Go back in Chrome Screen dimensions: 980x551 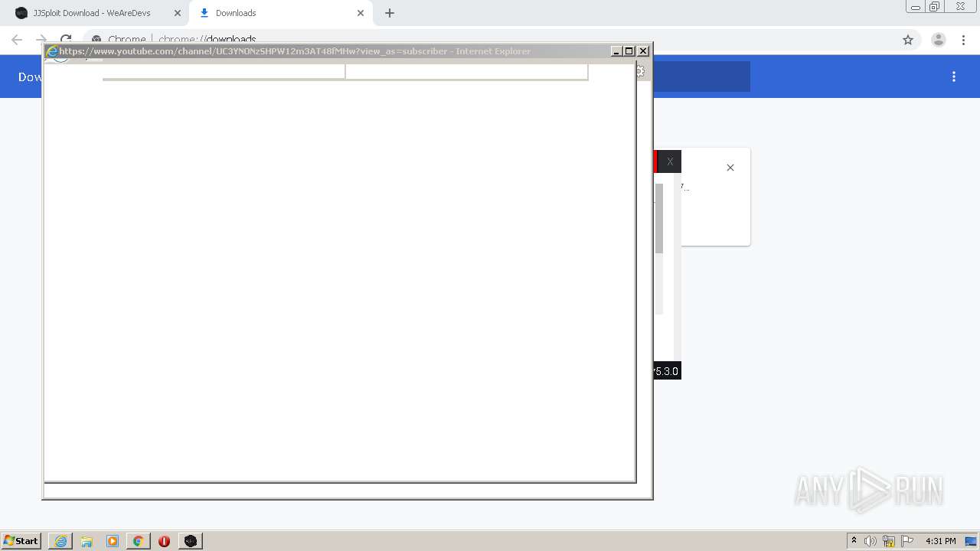coord(17,40)
